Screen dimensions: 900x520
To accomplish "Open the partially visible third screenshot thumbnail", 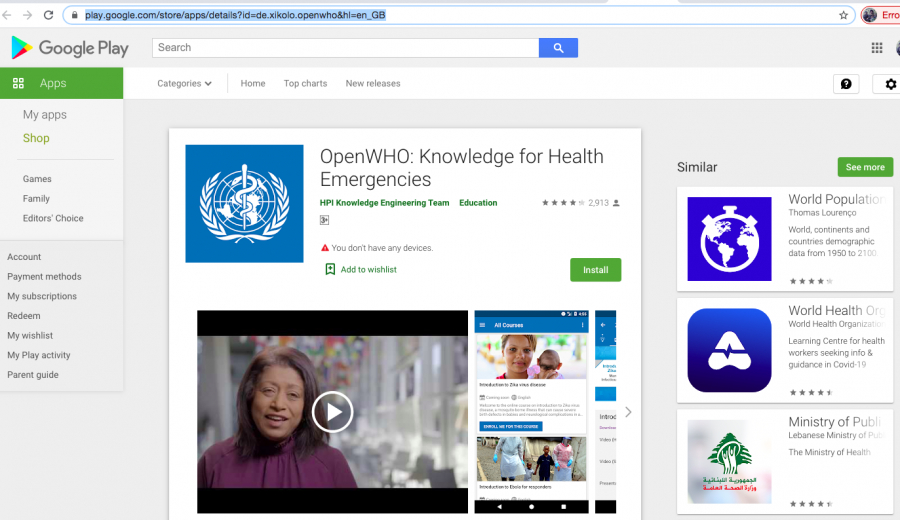I will (605, 412).
